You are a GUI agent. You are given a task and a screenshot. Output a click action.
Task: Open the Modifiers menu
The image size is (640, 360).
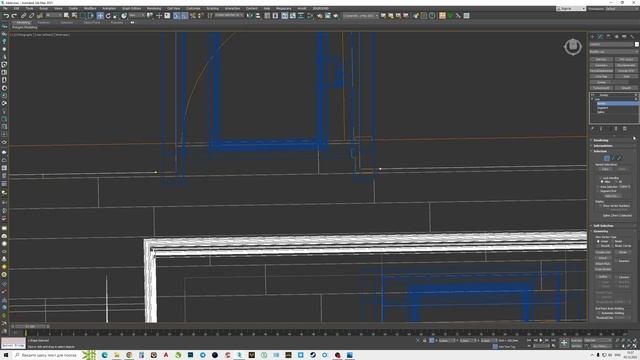[x=90, y=8]
